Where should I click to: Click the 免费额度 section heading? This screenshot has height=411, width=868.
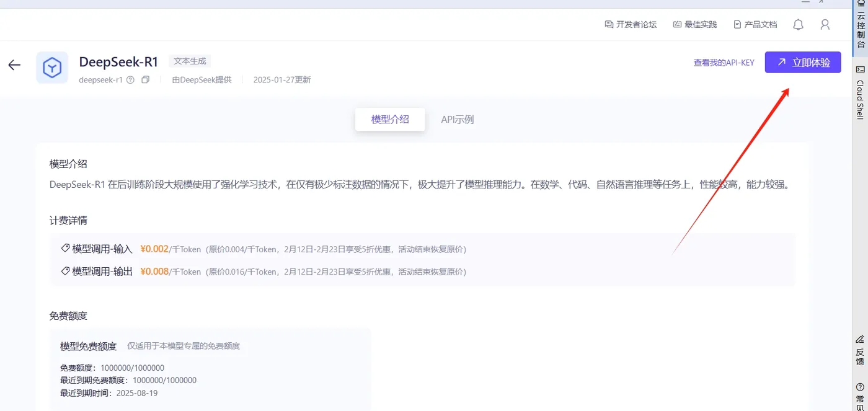(68, 316)
